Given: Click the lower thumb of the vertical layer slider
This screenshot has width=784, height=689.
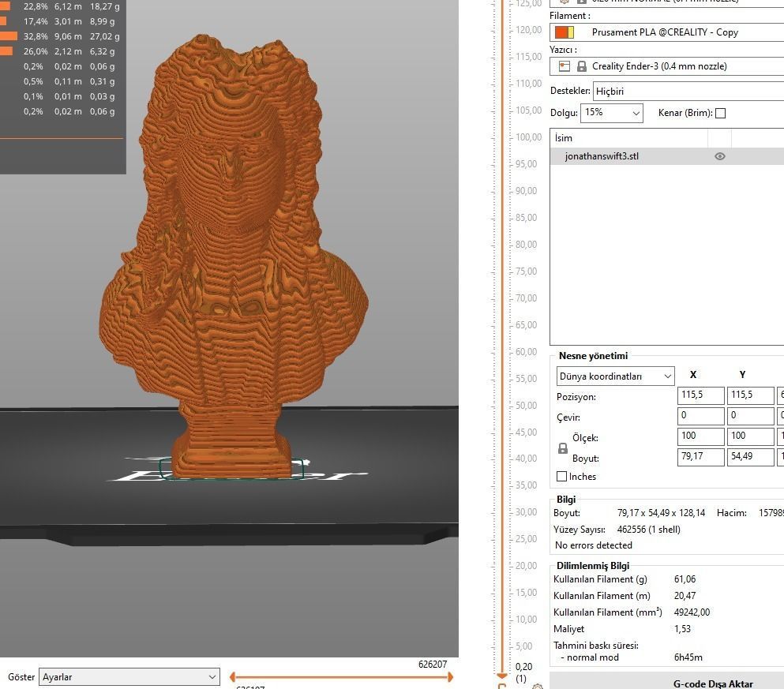Looking at the screenshot, I should [x=502, y=676].
